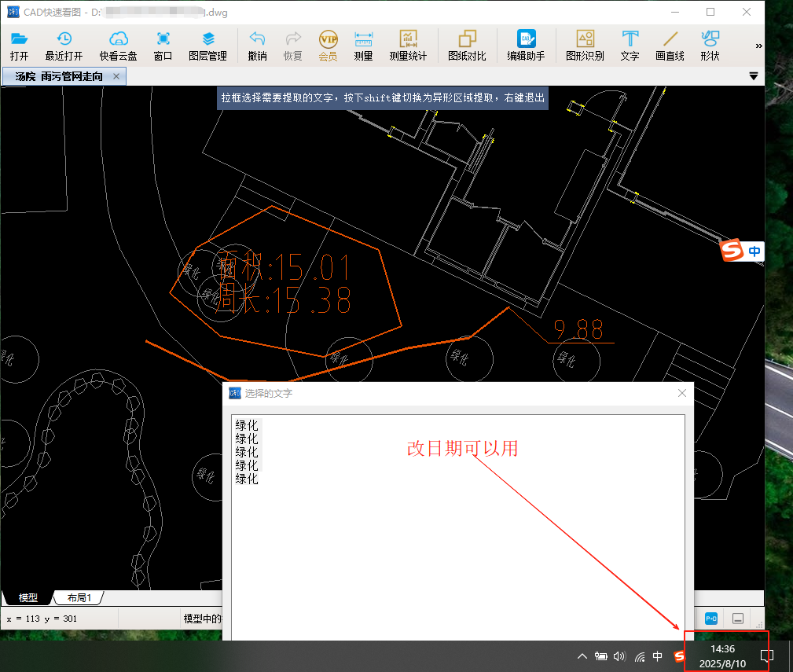The width and height of the screenshot is (793, 672).
Task: Select the 文字 text tool
Action: pyautogui.click(x=630, y=46)
